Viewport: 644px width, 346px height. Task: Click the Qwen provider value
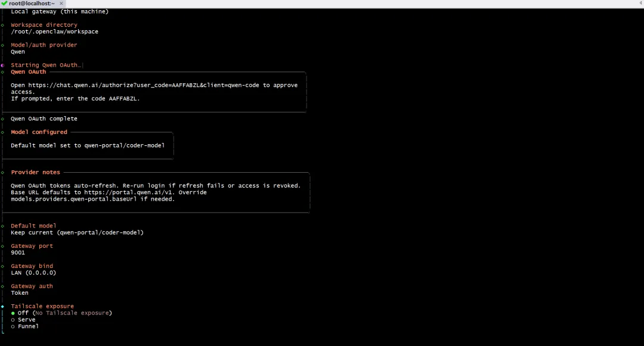click(x=18, y=52)
